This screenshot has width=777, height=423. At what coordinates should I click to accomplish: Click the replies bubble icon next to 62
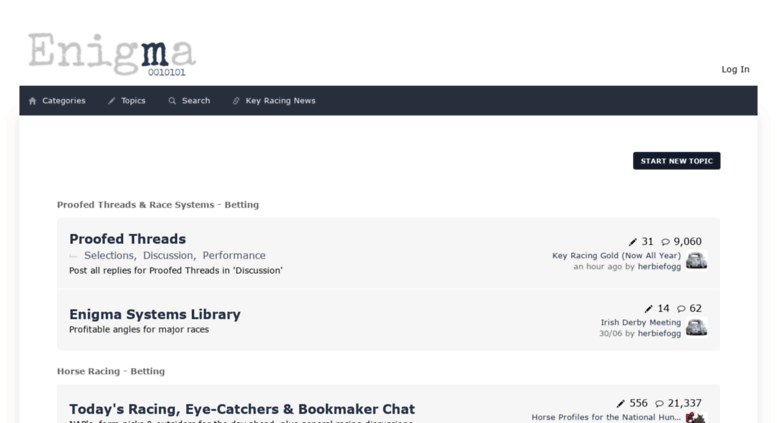point(681,309)
